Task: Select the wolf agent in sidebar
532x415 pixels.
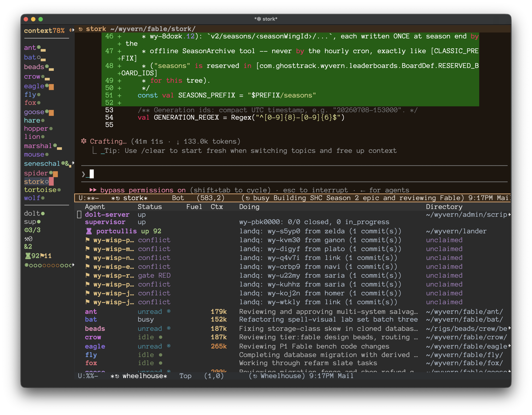Action: tap(32, 198)
